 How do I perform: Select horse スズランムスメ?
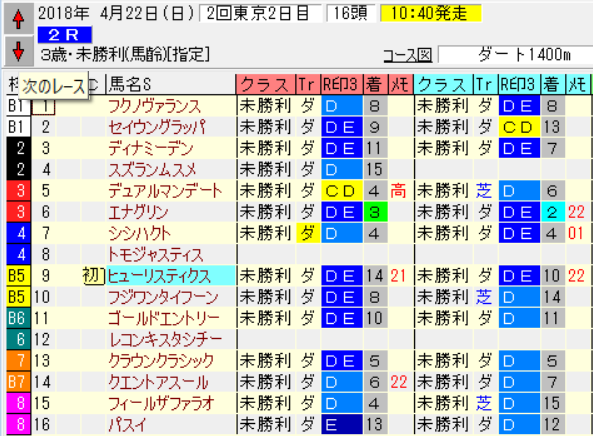pos(152,169)
